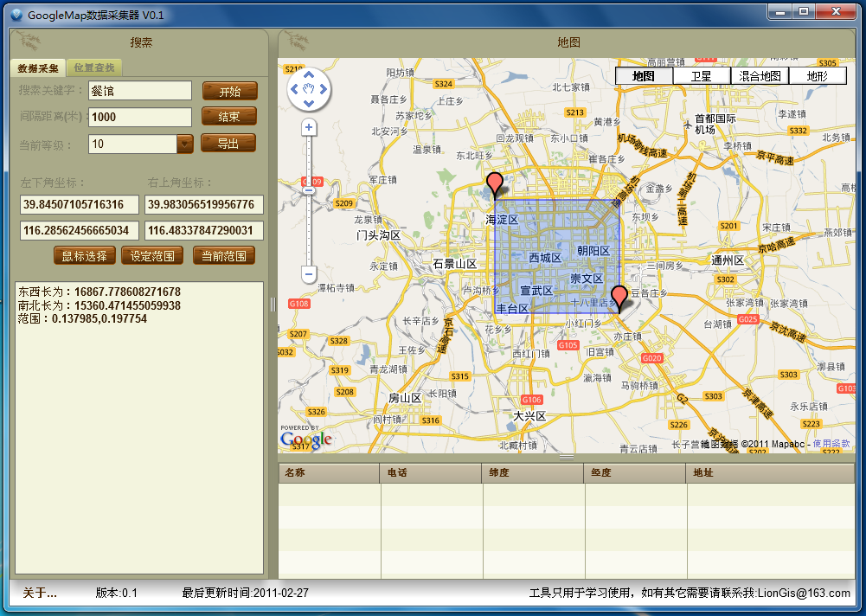Zoom in with plus button

click(309, 128)
